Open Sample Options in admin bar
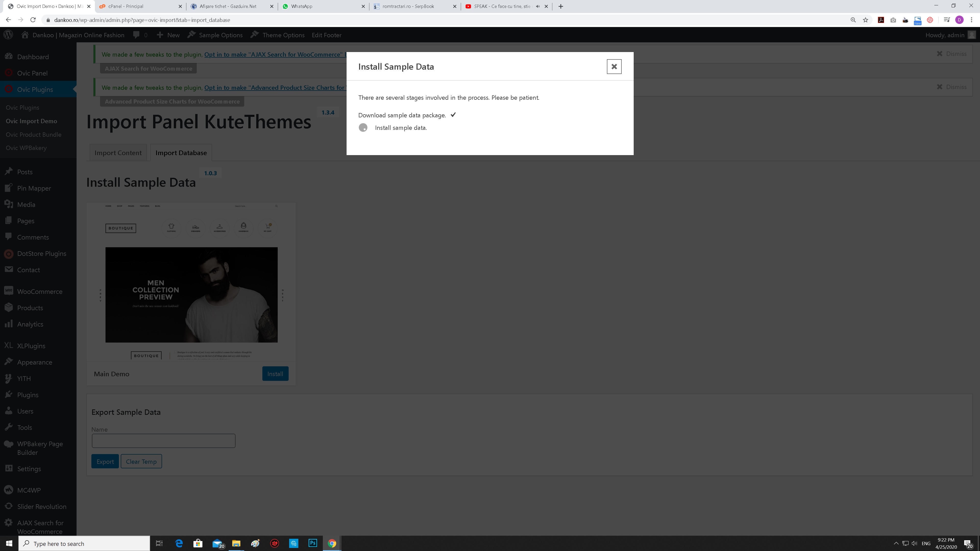 point(215,35)
